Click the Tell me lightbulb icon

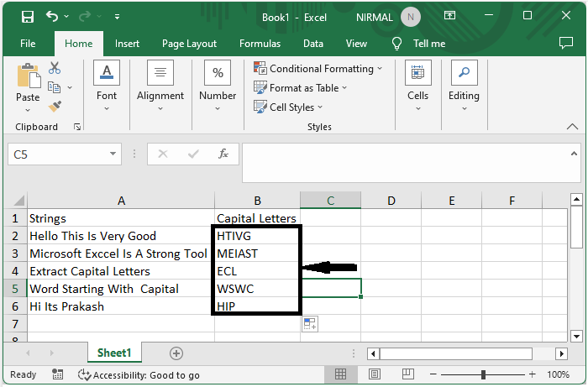(396, 44)
